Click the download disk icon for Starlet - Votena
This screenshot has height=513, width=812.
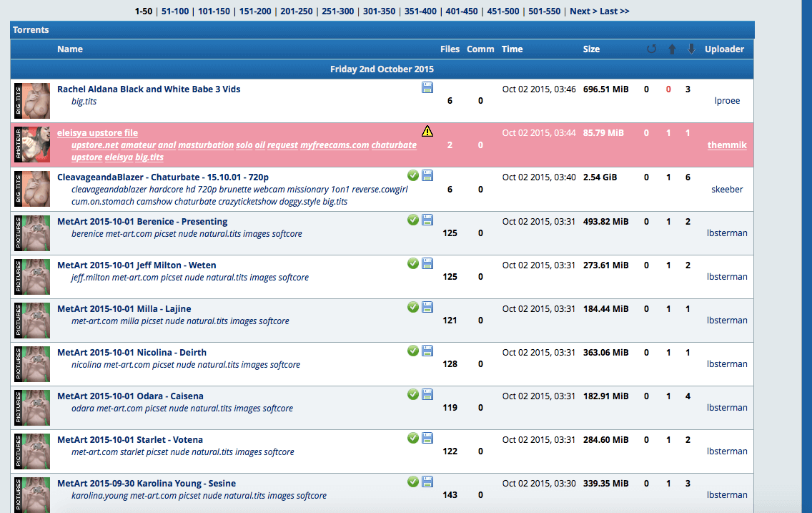tap(427, 438)
